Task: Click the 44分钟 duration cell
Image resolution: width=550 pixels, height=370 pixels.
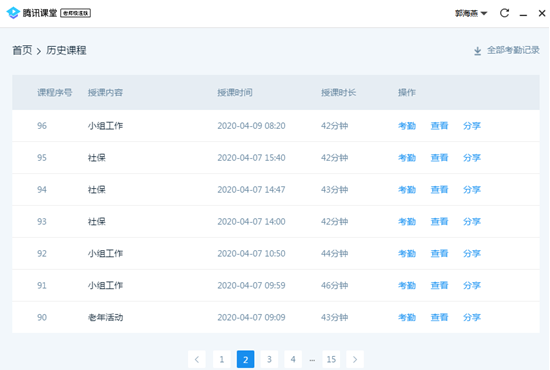Action: (335, 254)
